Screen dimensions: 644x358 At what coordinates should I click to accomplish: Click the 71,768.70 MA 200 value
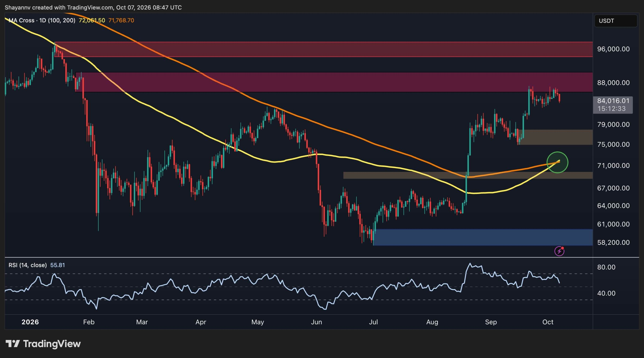(x=121, y=20)
